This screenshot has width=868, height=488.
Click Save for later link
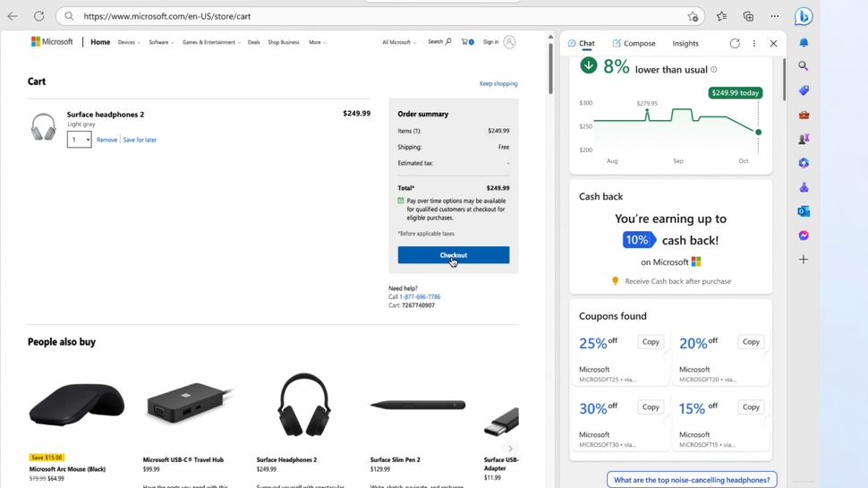click(x=140, y=140)
